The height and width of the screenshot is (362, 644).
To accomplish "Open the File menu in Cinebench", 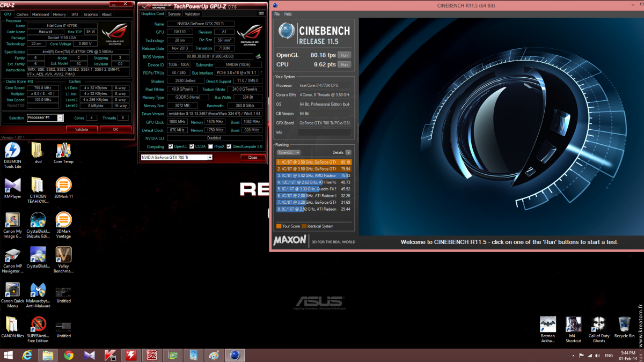I will click(277, 14).
